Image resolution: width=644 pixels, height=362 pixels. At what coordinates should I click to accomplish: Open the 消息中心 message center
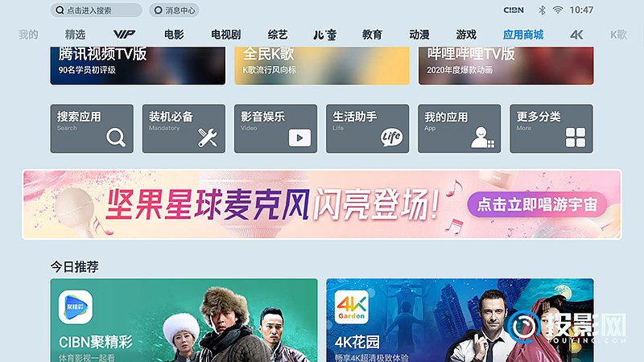pyautogui.click(x=174, y=10)
